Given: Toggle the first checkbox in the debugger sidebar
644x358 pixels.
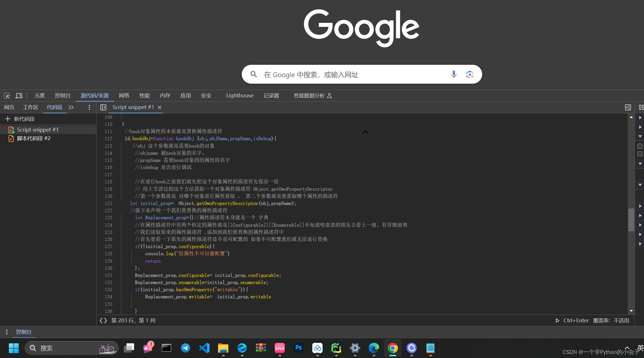Looking at the screenshot, I should pyautogui.click(x=640, y=146).
